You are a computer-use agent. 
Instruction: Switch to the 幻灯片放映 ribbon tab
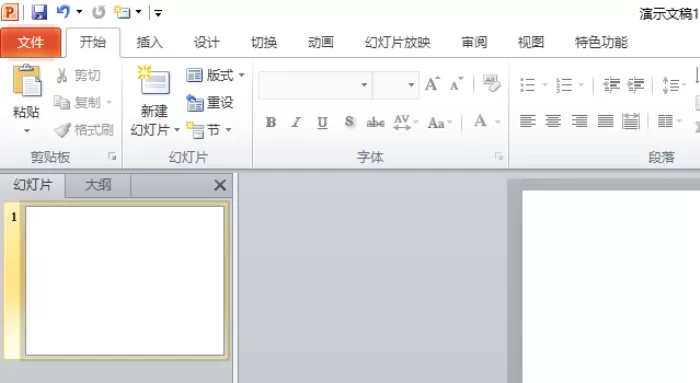point(398,42)
